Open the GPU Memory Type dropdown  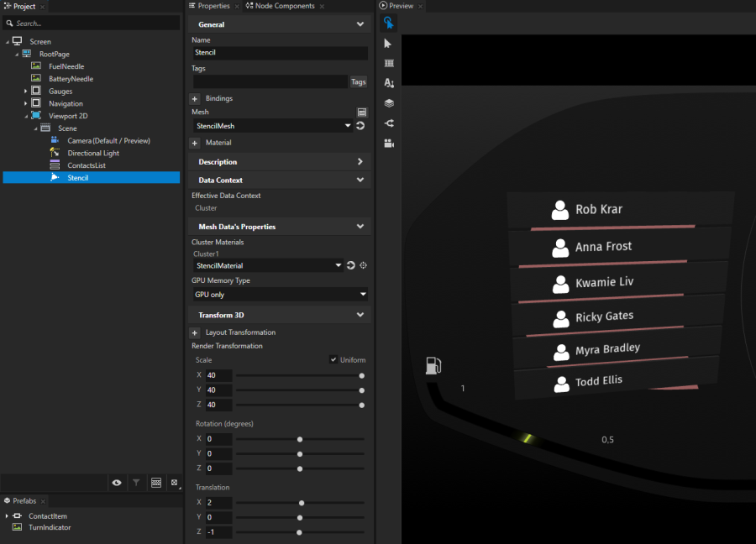tap(280, 295)
